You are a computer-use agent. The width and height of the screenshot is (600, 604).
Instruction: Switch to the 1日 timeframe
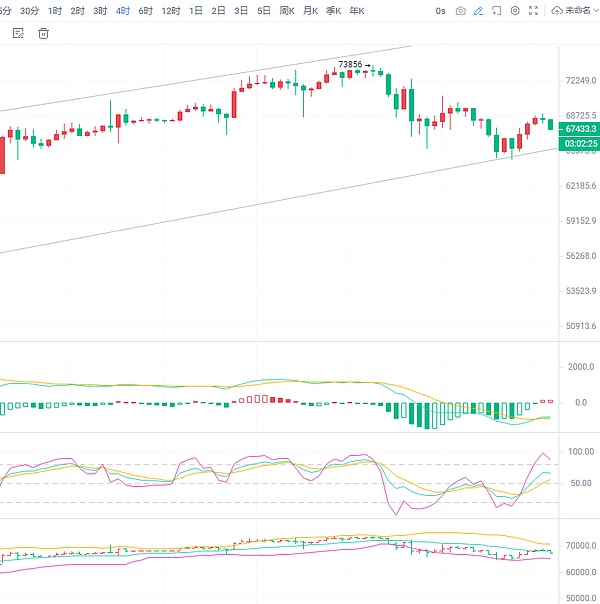[195, 11]
